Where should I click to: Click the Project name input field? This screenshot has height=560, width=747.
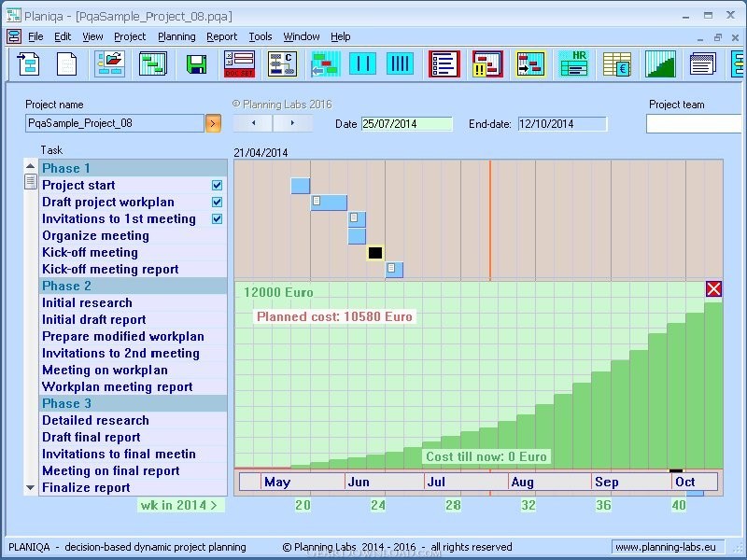[115, 123]
